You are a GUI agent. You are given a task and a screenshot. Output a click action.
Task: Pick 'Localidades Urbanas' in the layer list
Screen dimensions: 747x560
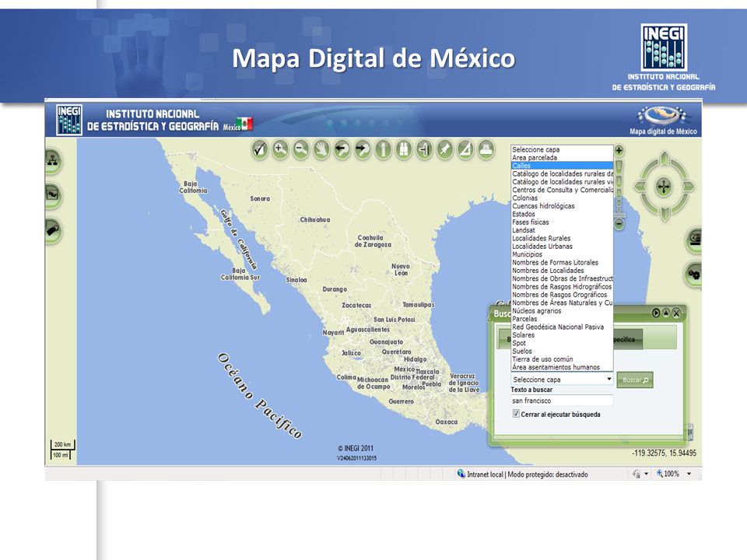coord(562,247)
